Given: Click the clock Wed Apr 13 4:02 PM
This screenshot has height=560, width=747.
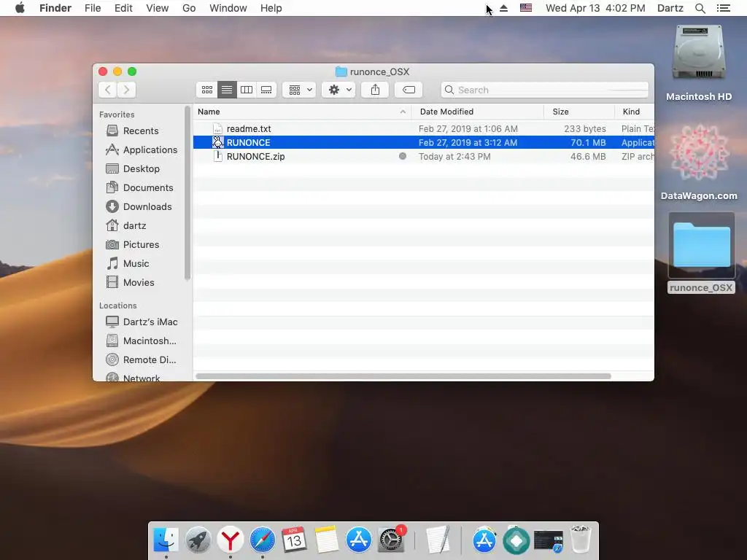Looking at the screenshot, I should click(x=595, y=8).
